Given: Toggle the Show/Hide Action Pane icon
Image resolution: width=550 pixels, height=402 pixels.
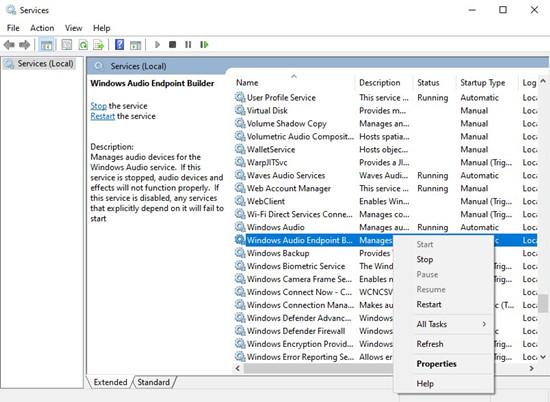Looking at the screenshot, I should (135, 45).
